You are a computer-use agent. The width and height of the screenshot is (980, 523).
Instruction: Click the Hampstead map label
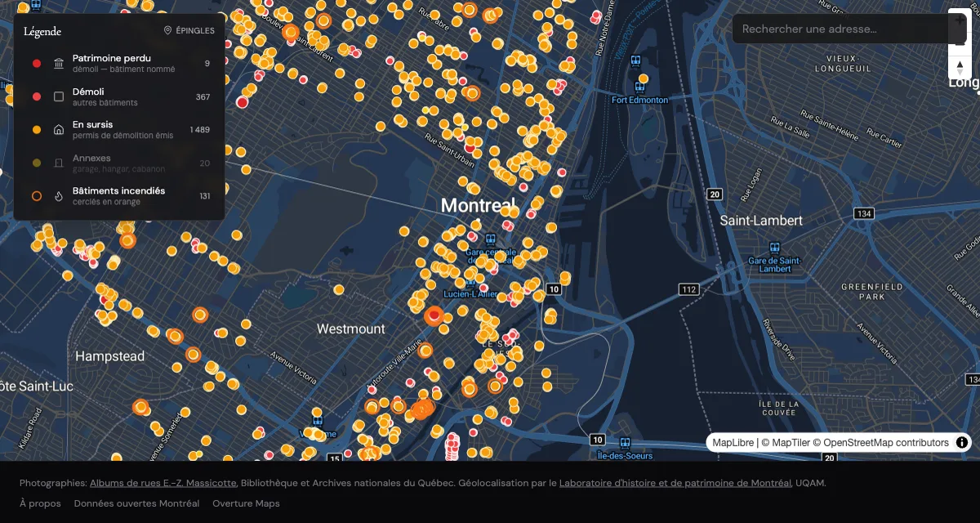click(109, 356)
